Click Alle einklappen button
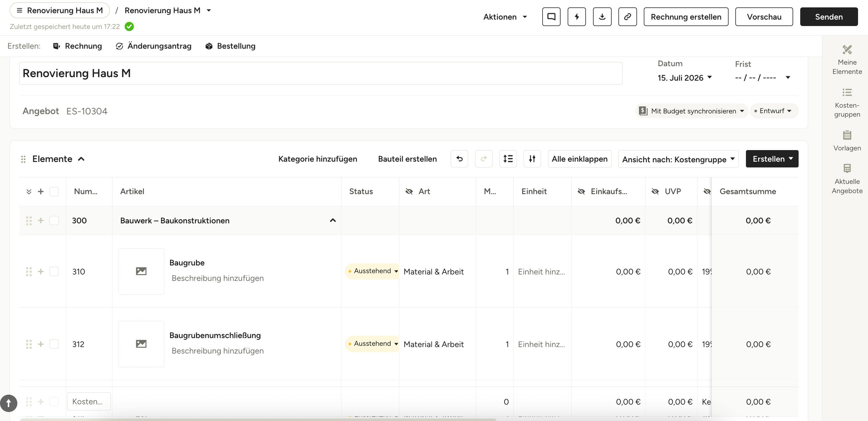868x421 pixels. 579,159
